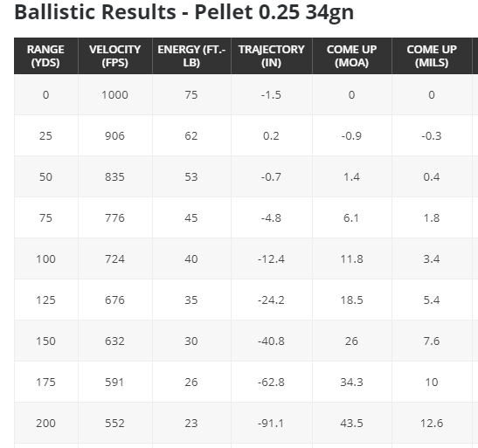The height and width of the screenshot is (448, 478).
Task: Click the TRAJECTORY (IN) column header
Action: point(271,56)
